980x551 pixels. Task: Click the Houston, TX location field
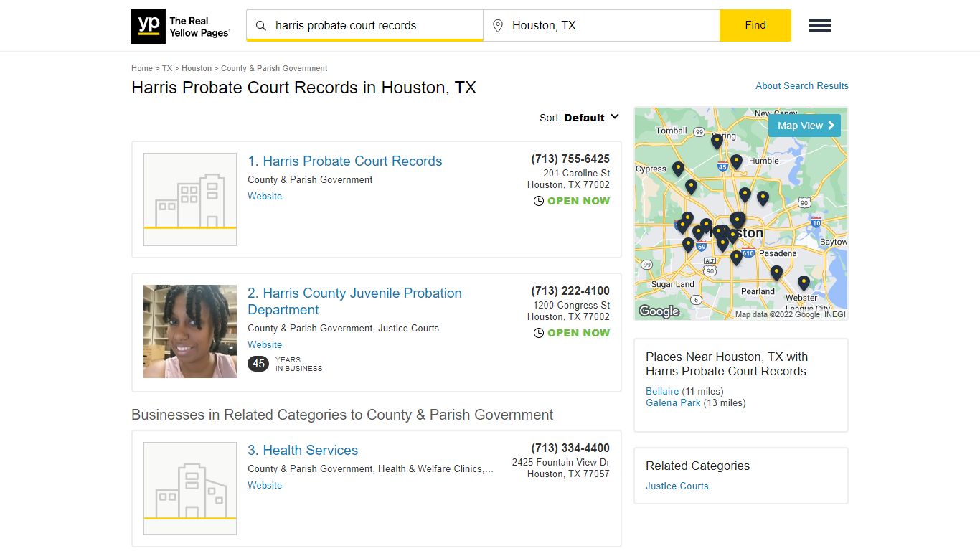(x=601, y=25)
